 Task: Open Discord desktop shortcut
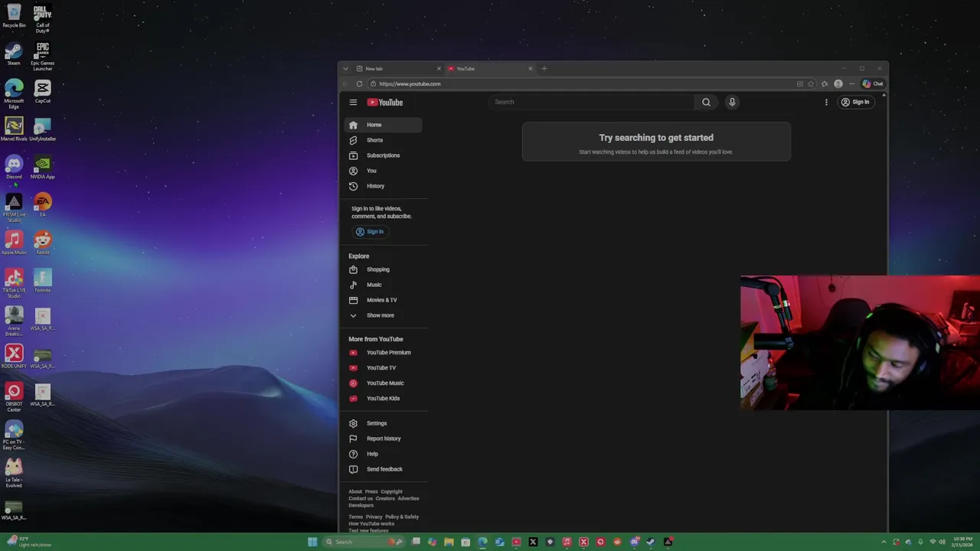[14, 168]
